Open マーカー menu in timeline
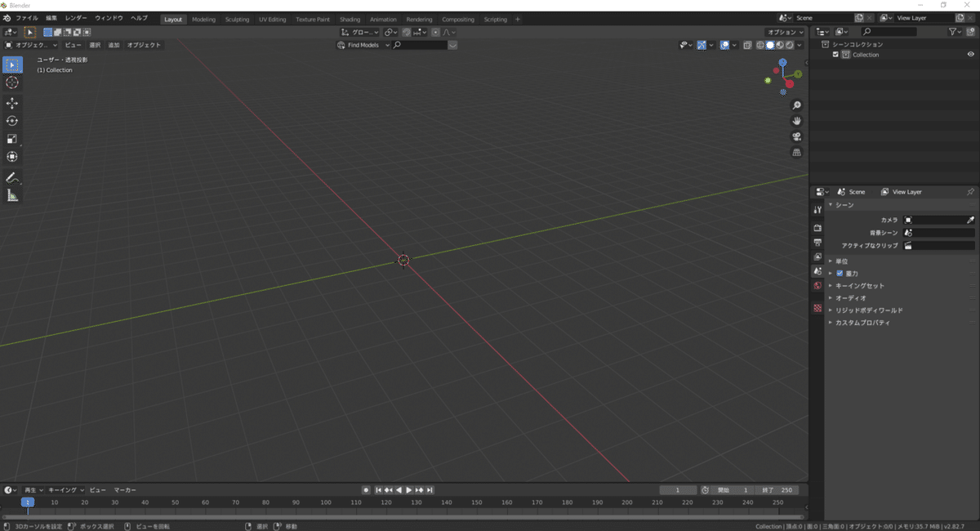980x531 pixels. pyautogui.click(x=124, y=490)
